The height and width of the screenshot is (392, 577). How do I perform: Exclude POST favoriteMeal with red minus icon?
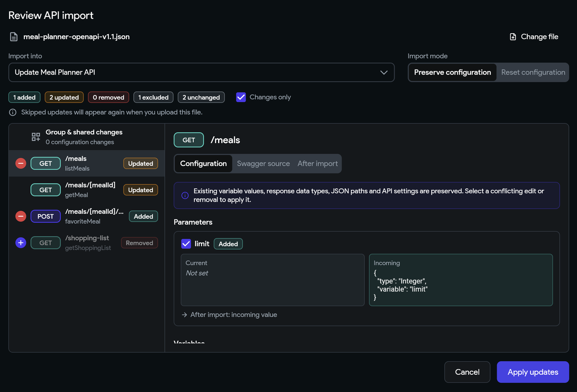click(x=21, y=217)
